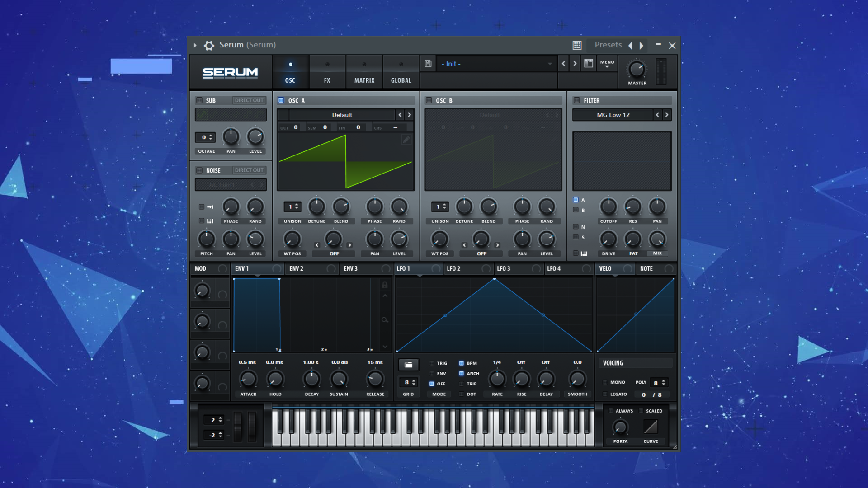This screenshot has width=868, height=488.
Task: Toggle filter routing for oscillator B
Action: [x=576, y=210]
